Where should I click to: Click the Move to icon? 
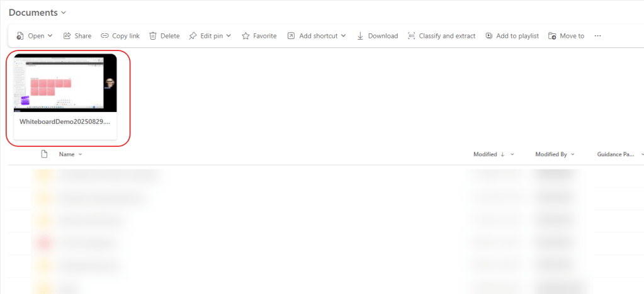click(x=552, y=36)
